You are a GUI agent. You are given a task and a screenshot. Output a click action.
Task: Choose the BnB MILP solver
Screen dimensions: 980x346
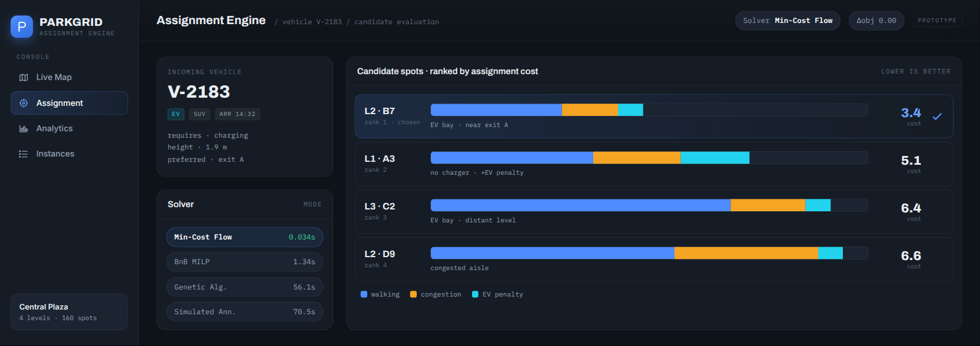click(245, 262)
